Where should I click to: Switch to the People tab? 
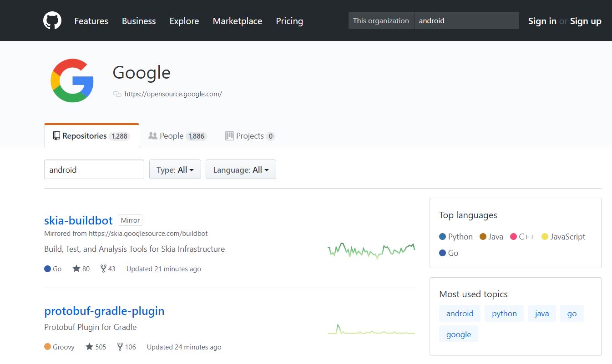click(x=177, y=136)
